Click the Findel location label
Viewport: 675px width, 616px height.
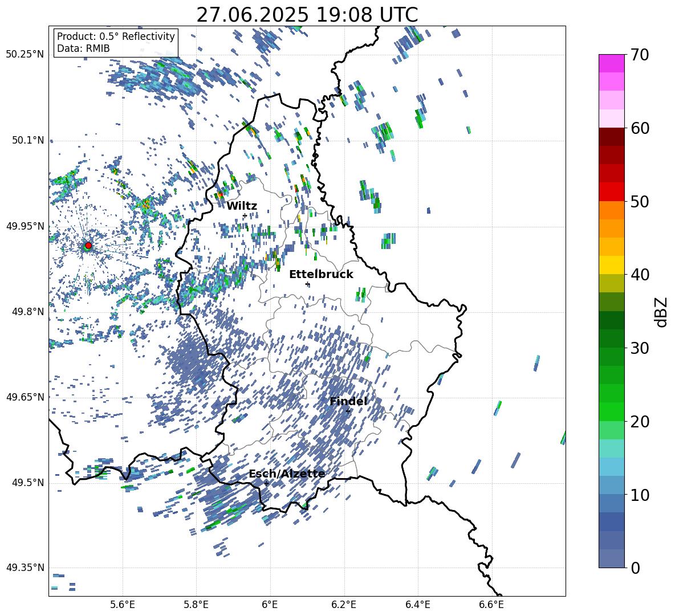348,401
